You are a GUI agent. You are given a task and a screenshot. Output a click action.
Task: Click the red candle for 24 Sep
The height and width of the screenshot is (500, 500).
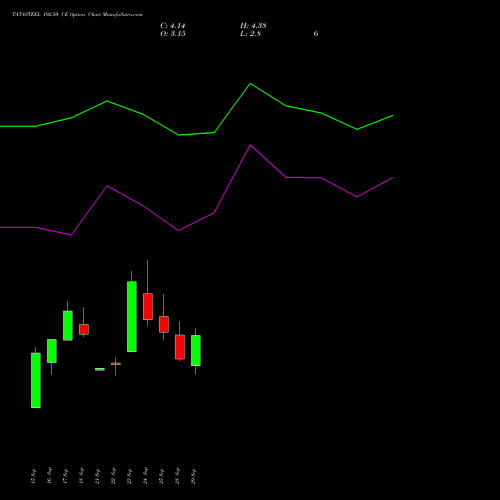click(148, 307)
